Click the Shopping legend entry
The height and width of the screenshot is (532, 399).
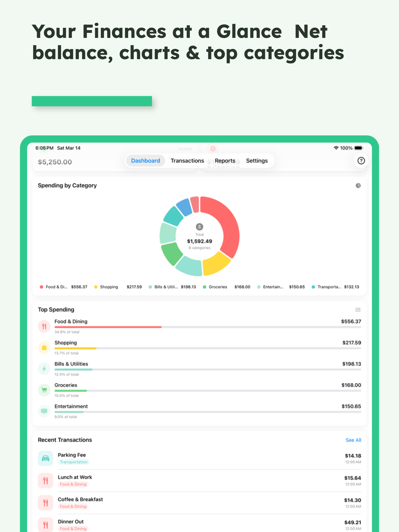point(118,287)
